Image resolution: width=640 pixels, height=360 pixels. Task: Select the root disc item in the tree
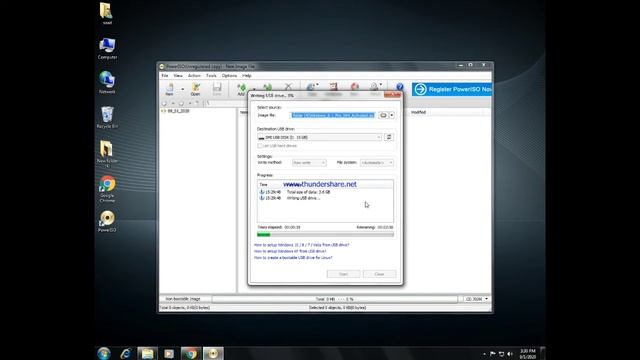coord(176,111)
